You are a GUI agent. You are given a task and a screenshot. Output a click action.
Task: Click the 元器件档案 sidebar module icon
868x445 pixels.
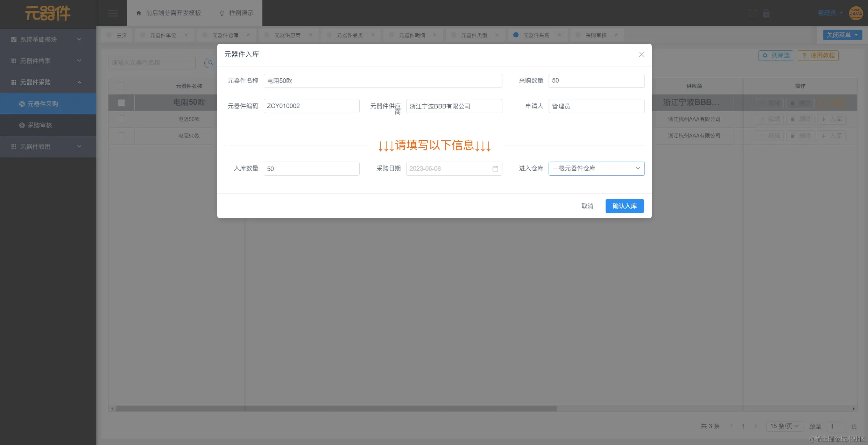coord(14,61)
